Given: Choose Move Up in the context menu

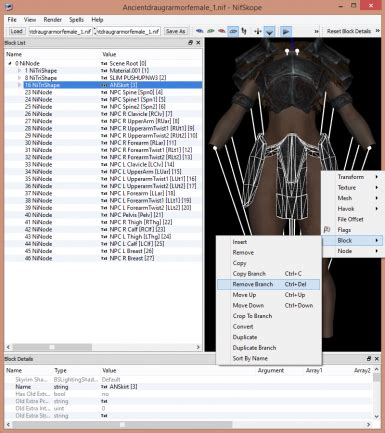Looking at the screenshot, I should [268, 295].
